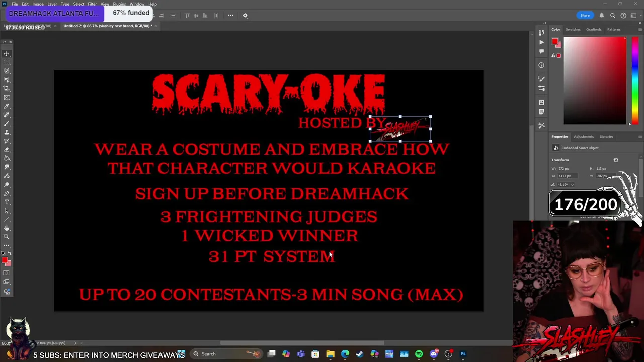Open the File menu
This screenshot has width=644, height=362.
[15, 4]
